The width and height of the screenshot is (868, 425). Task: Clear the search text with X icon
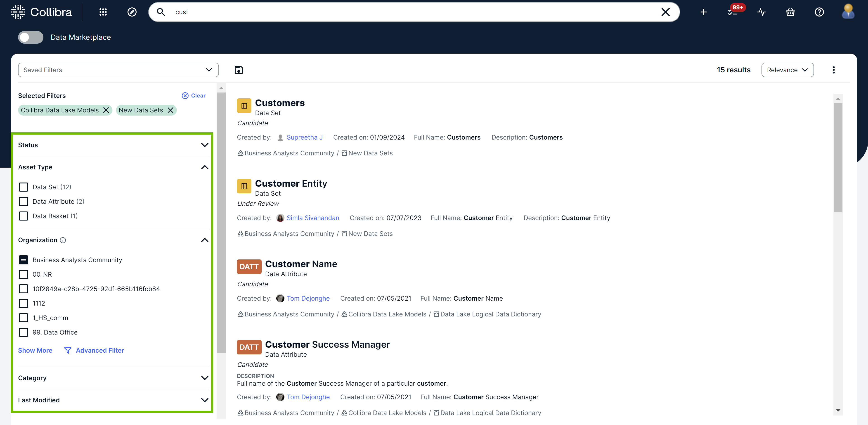click(665, 12)
